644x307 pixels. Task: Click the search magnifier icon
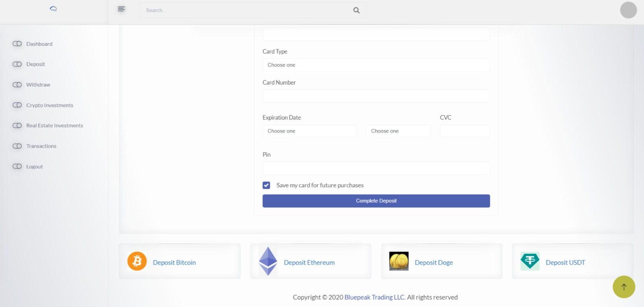tap(356, 10)
